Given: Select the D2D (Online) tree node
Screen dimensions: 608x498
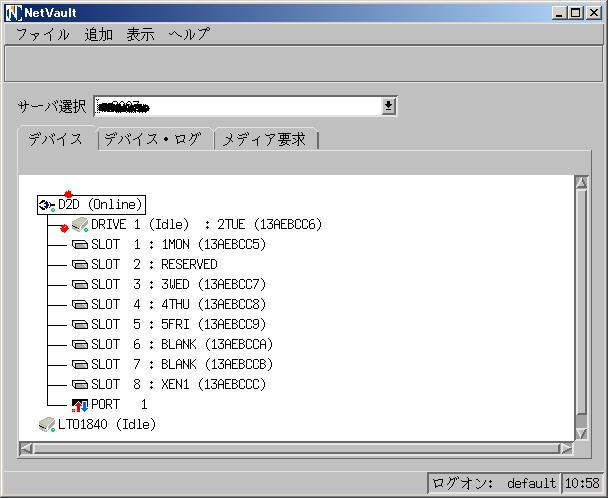Looking at the screenshot, I should click(92, 205).
